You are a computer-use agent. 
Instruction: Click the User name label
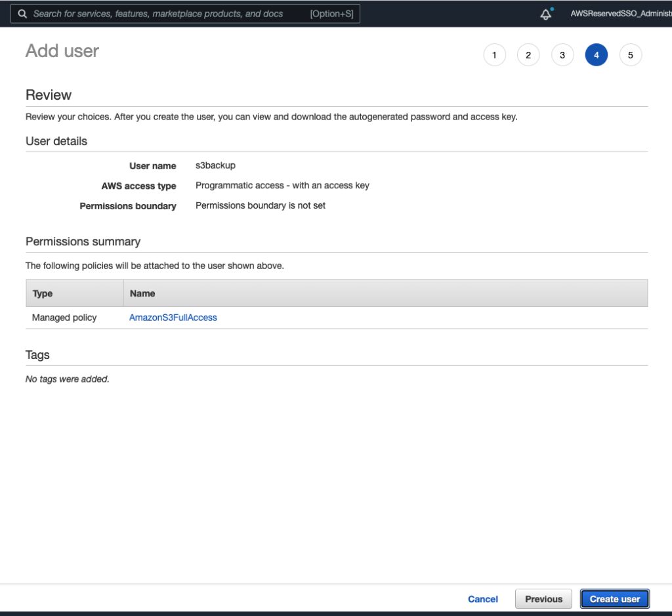[152, 166]
